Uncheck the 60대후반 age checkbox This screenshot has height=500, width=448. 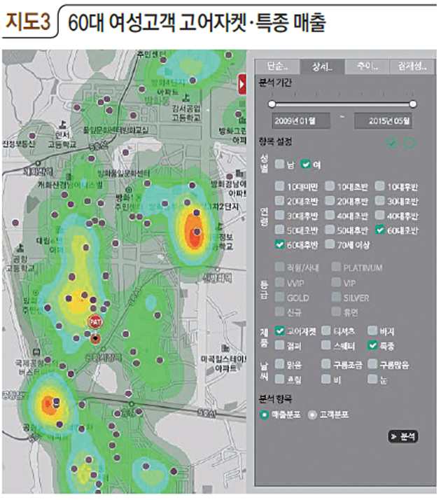coord(279,244)
